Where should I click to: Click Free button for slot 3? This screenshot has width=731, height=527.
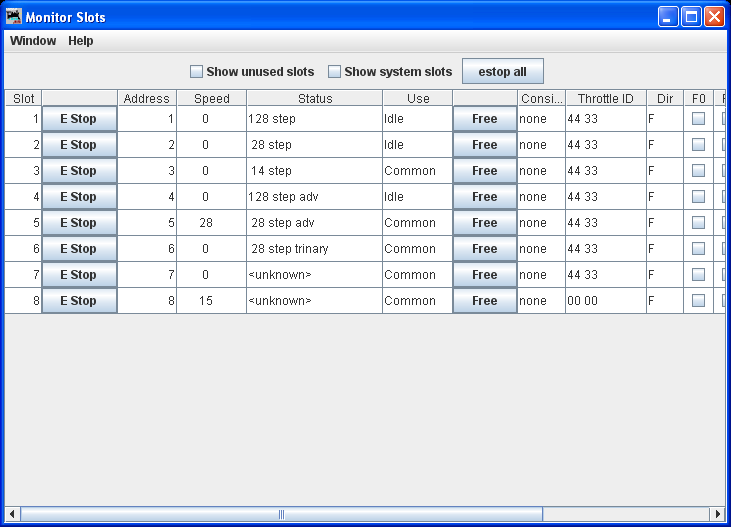(x=485, y=171)
